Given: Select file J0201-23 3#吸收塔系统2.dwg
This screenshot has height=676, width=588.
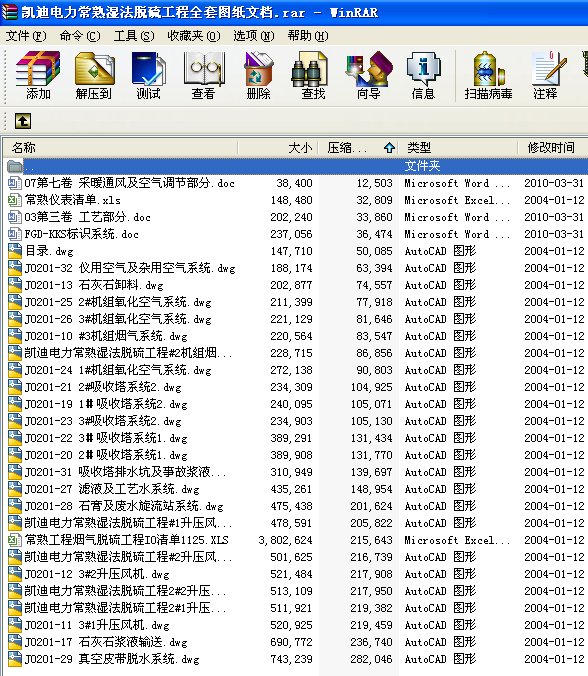Looking at the screenshot, I should pos(103,421).
